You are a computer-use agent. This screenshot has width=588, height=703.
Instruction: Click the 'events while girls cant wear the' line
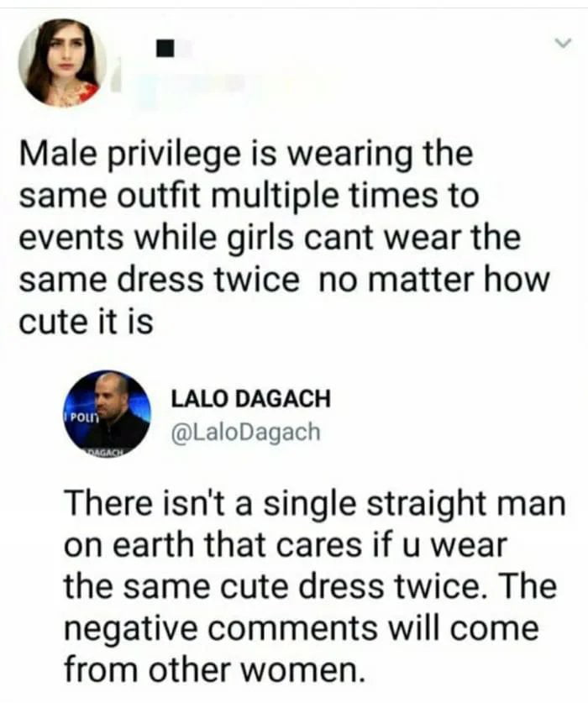point(269,238)
